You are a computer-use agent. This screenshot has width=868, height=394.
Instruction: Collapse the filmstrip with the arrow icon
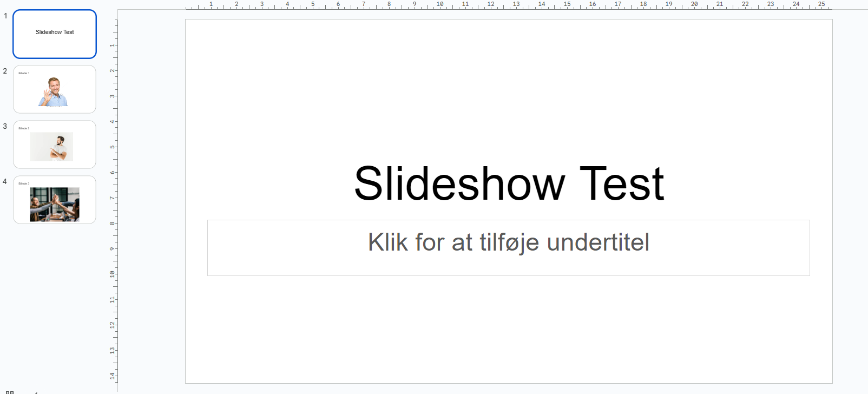[x=36, y=392]
